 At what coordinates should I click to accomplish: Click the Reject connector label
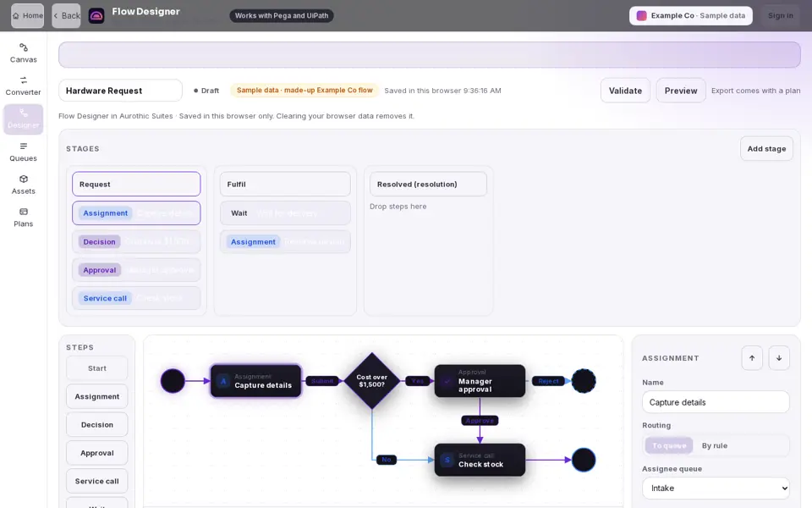pos(548,381)
